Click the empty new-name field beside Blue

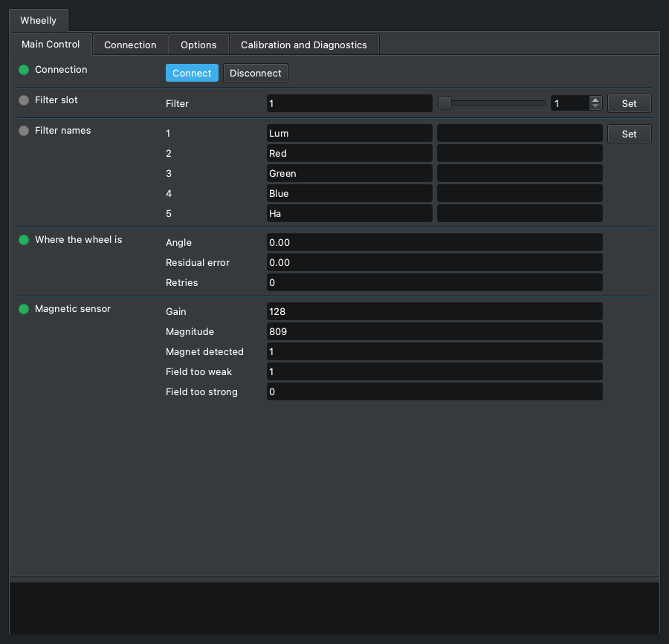(520, 194)
